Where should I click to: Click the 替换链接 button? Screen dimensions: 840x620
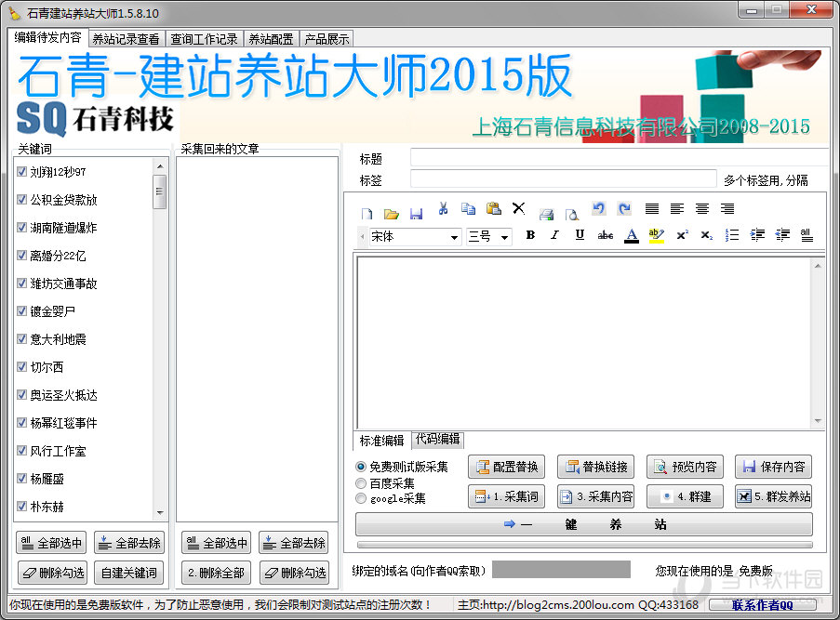tap(596, 467)
